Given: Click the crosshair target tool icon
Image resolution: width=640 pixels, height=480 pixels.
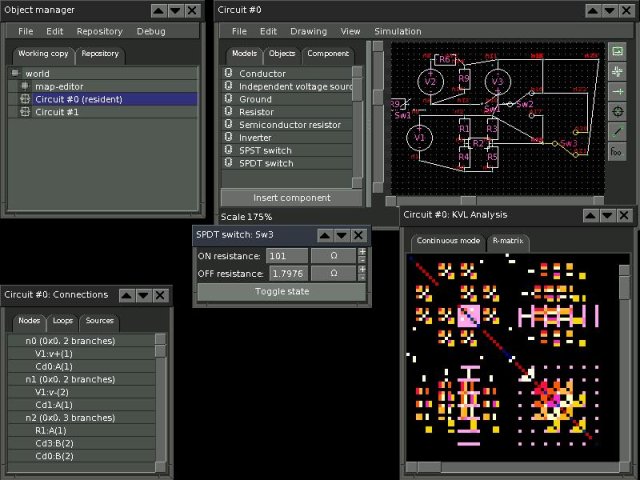Looking at the screenshot, I should point(617,111).
